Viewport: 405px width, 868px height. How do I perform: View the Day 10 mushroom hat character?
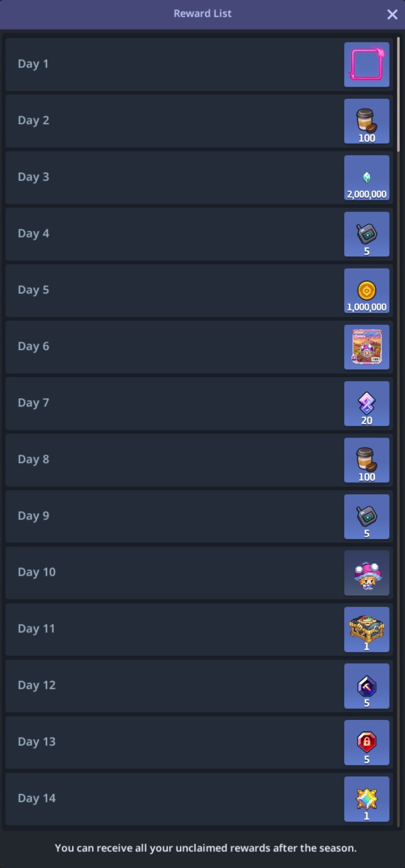click(x=366, y=573)
